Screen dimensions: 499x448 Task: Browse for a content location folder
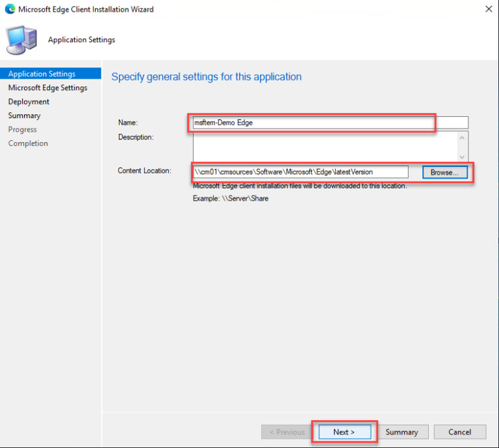tap(444, 172)
